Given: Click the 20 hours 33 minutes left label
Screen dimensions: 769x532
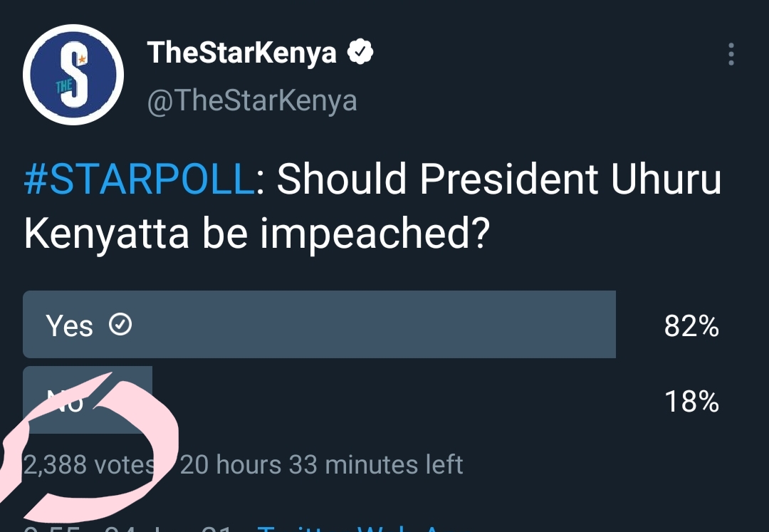Looking at the screenshot, I should (x=322, y=465).
